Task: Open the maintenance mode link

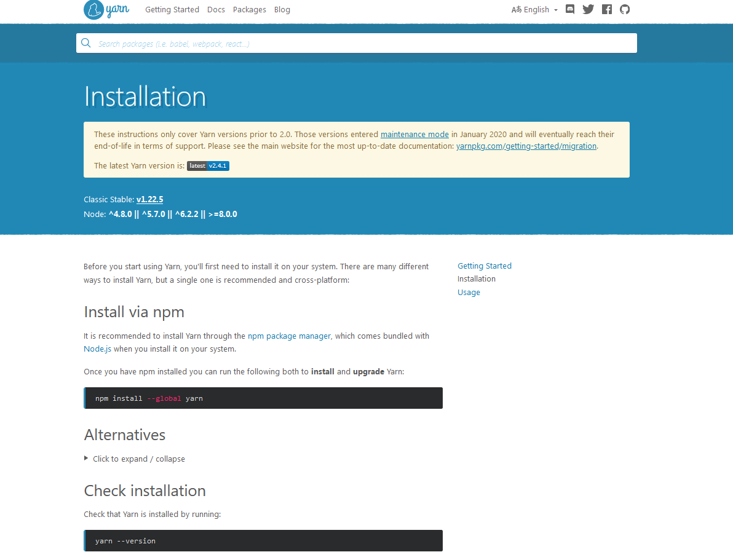Action: 414,134
